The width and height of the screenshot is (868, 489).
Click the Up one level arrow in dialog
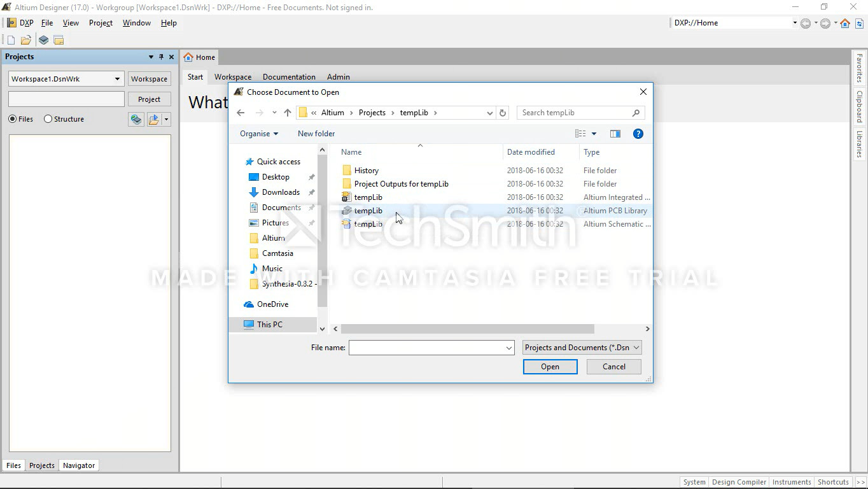coord(288,113)
